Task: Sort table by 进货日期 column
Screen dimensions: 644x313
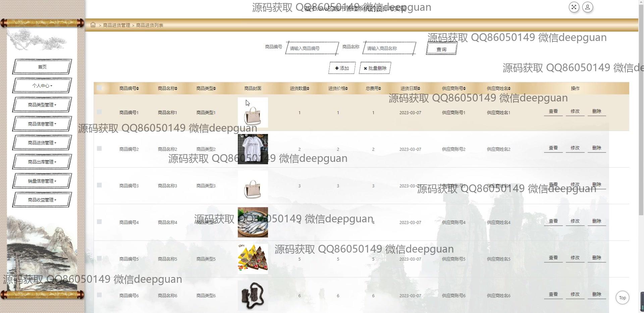Action: (410, 88)
